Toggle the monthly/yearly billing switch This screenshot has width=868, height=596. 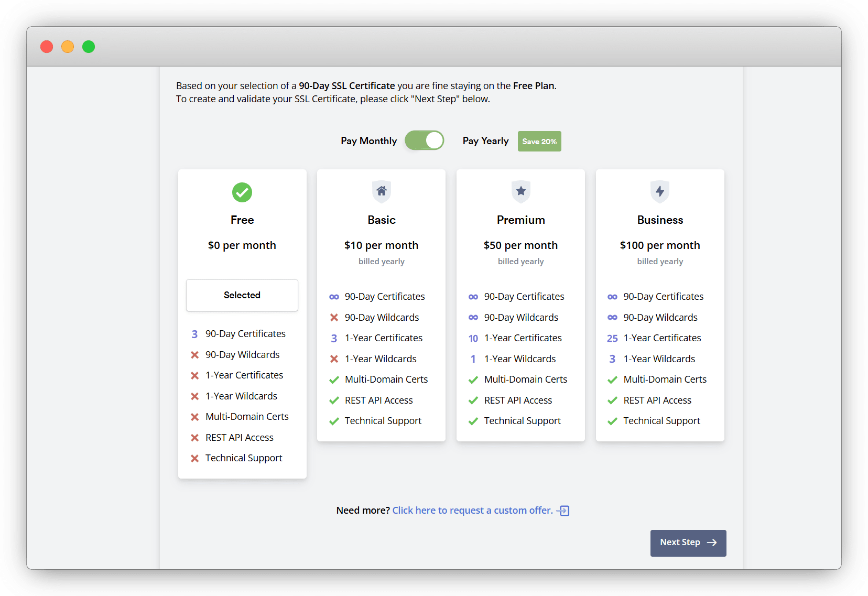[424, 140]
